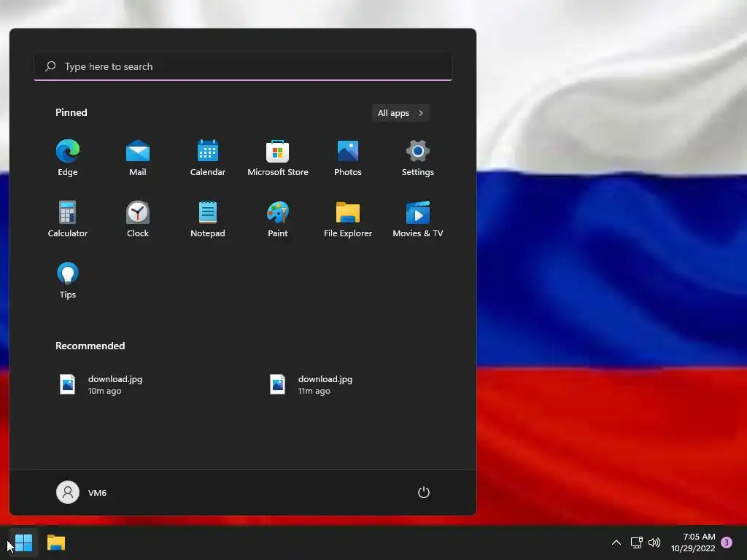Open Edge from pinned apps
Viewport: 747px width, 560px height.
[x=68, y=158]
